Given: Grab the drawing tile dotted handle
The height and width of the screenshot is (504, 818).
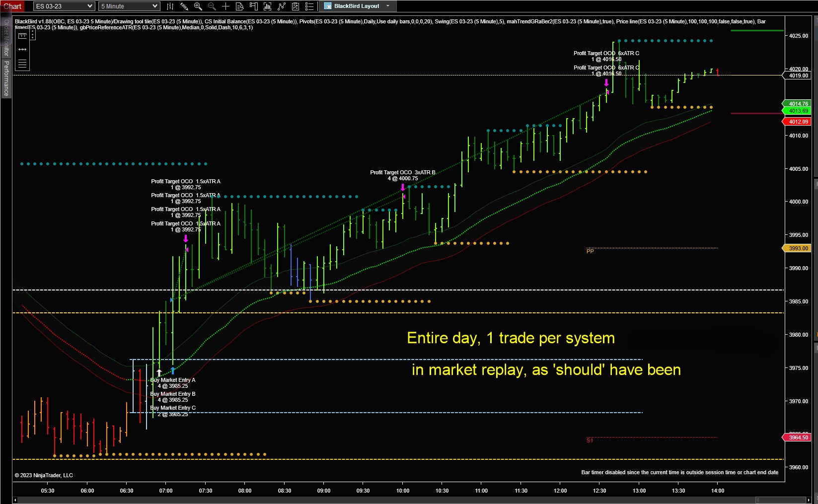Looking at the screenshot, I should click(x=32, y=34).
